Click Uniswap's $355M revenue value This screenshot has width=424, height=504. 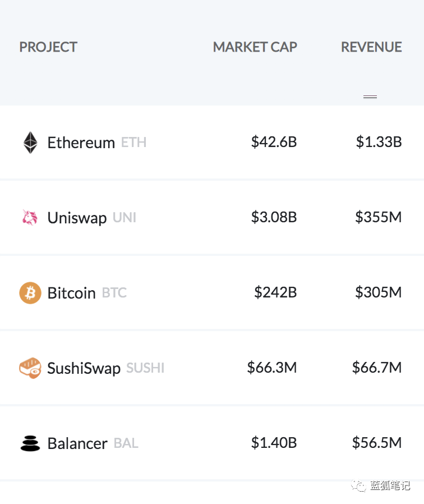click(378, 217)
